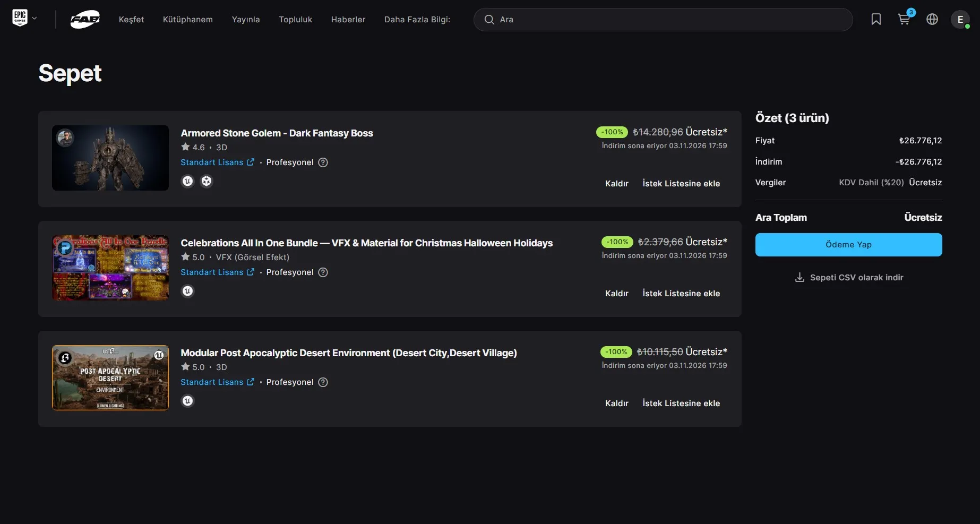The image size is (980, 524).
Task: Open the Epic Games logo menu
Action: point(24,19)
